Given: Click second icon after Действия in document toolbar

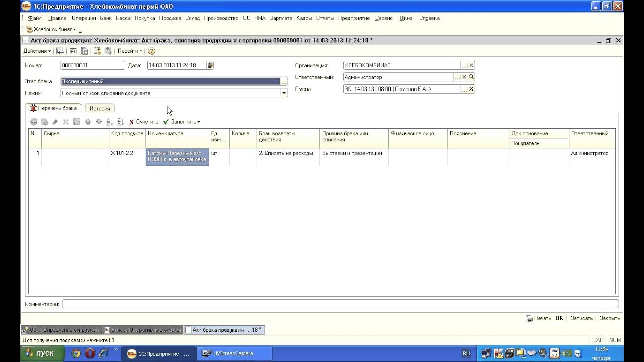Looking at the screenshot, I should tap(73, 51).
